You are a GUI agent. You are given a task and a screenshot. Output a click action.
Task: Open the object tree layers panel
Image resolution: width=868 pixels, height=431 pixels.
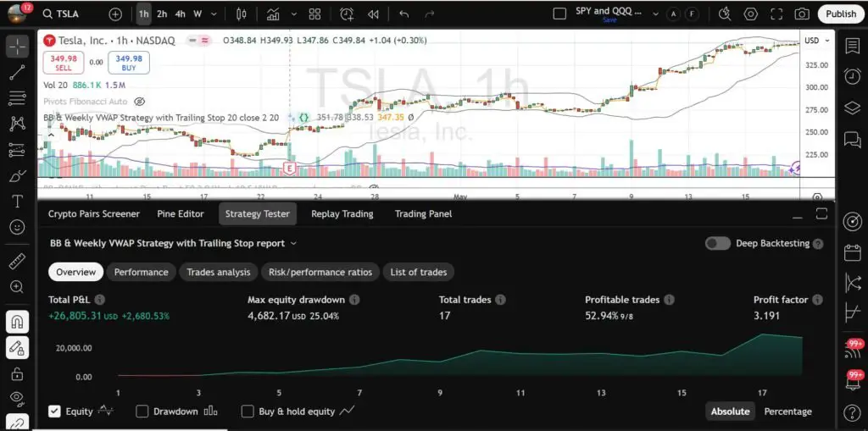[x=853, y=108]
